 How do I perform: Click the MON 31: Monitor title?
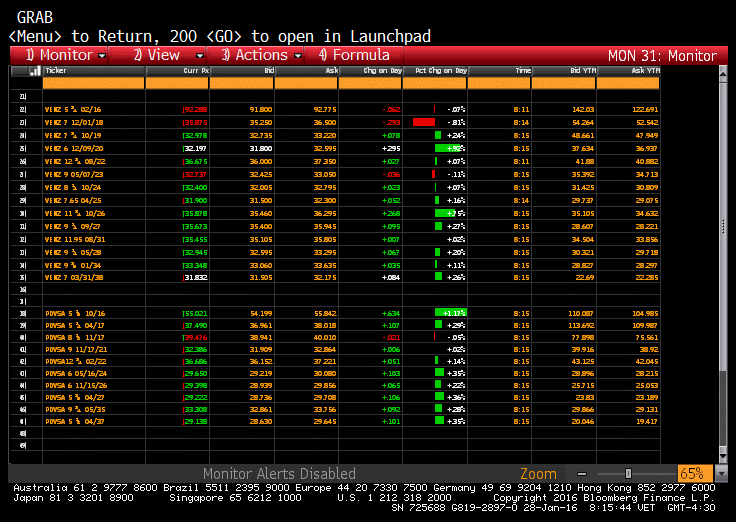click(662, 56)
